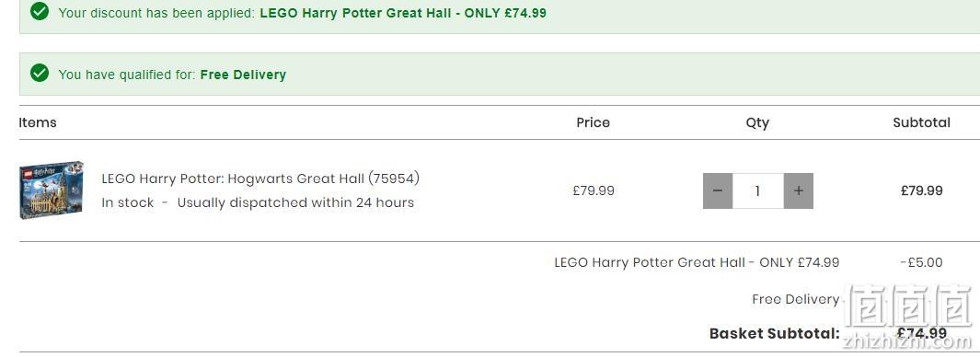Screen dimensions: 980x357
Task: Click the 'ONLY £74.99' discount line in totals
Action: [697, 262]
